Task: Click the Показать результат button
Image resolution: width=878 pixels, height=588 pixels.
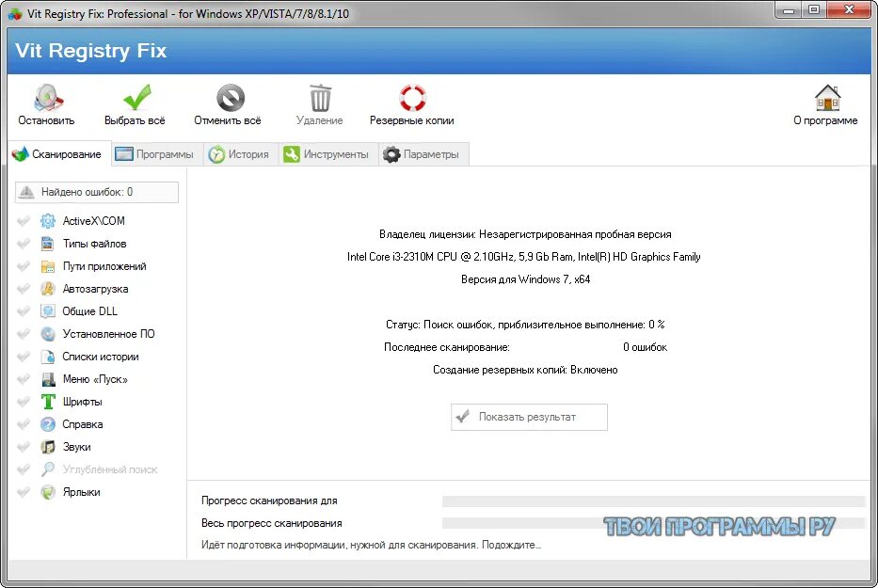Action: 529,417
